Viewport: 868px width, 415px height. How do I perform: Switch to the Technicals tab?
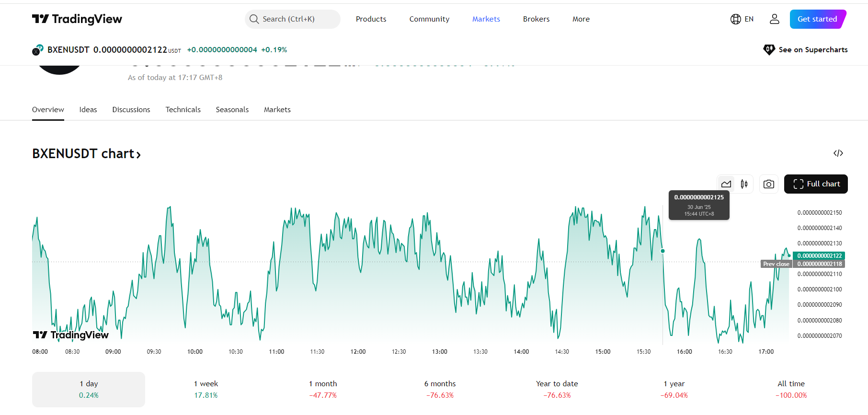[183, 110]
